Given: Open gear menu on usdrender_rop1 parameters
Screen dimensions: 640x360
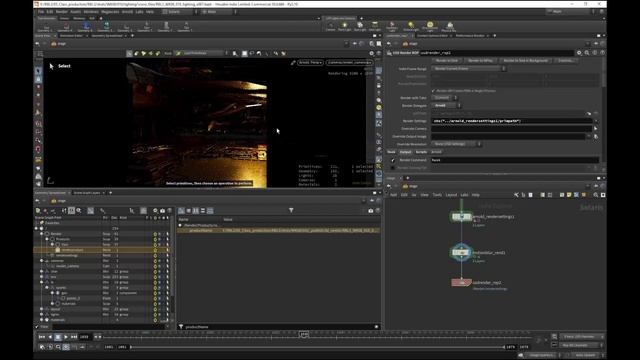Looking at the screenshot, I should click(x=579, y=53).
